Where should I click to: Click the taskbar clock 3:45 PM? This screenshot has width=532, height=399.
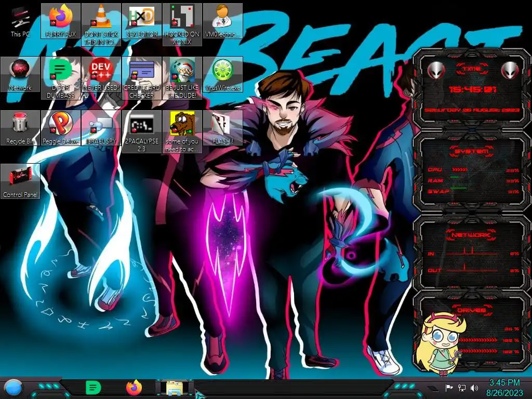(504, 383)
